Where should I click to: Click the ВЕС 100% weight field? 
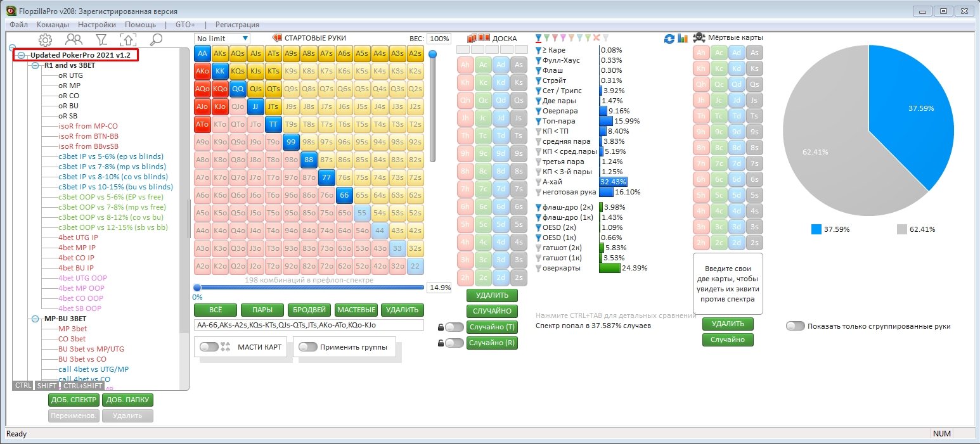(x=439, y=39)
